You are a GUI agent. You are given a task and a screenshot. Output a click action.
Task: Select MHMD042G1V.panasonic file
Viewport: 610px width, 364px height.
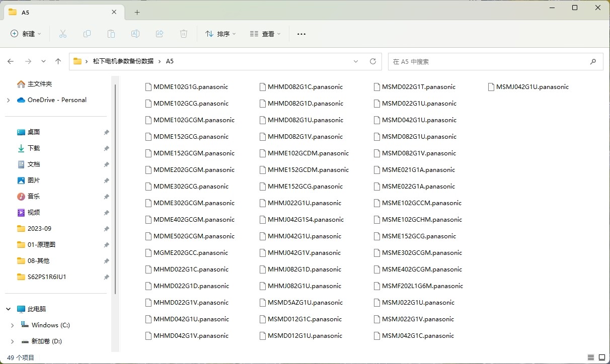187,336
